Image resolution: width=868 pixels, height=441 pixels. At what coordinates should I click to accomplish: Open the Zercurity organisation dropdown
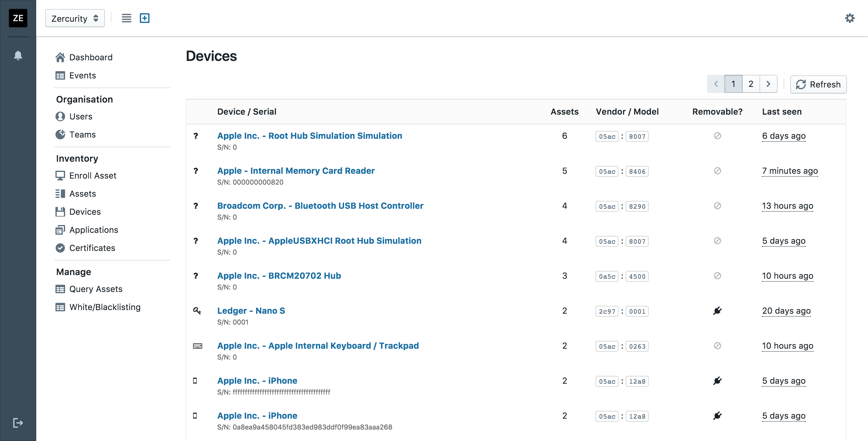[75, 18]
